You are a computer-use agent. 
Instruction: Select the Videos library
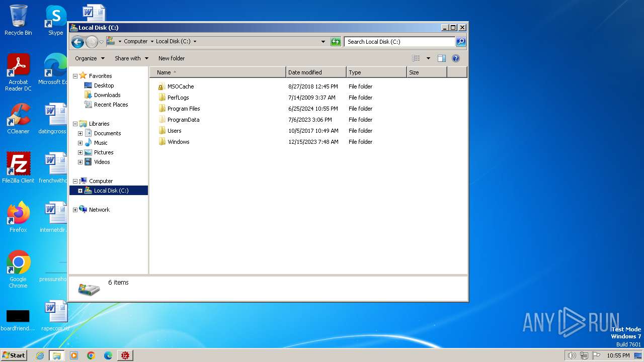click(102, 162)
